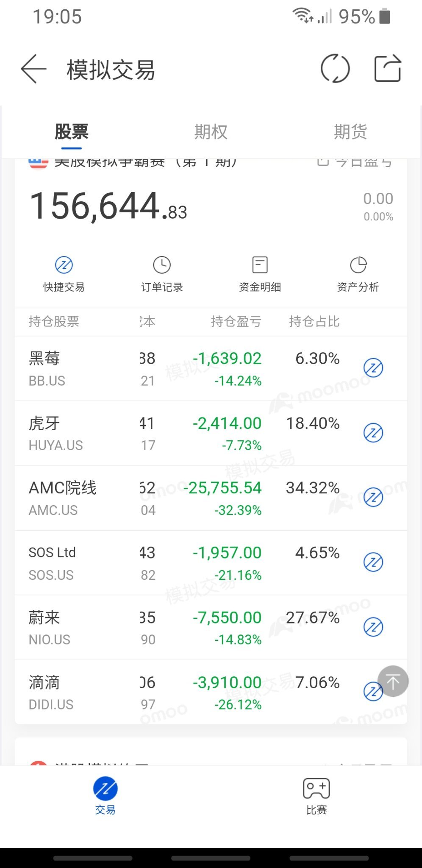Sort by 持仓盈亏 column header

(x=236, y=322)
